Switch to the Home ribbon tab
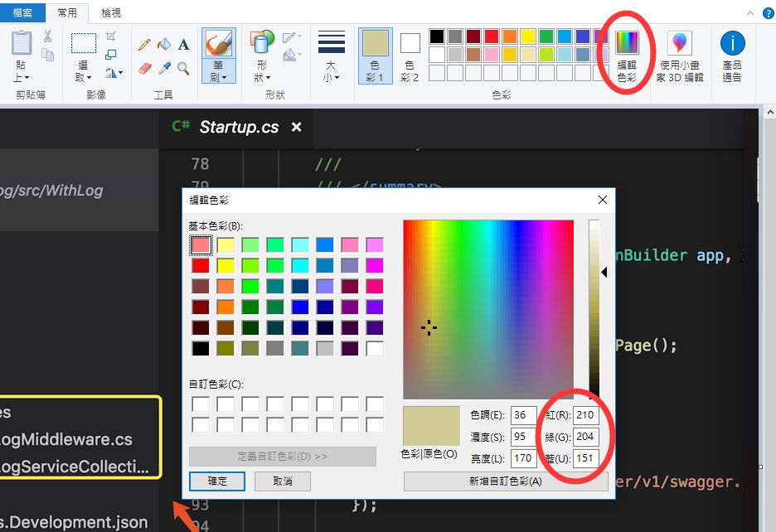Image resolution: width=776 pixels, height=532 pixels. click(x=67, y=13)
